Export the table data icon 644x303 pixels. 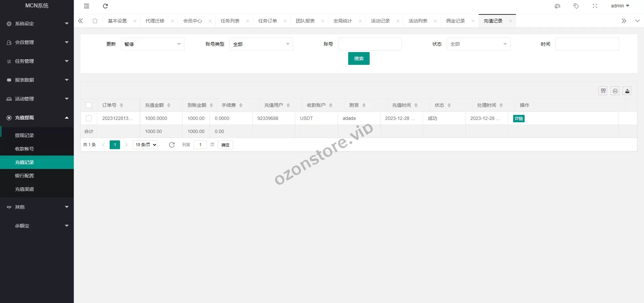tap(627, 91)
